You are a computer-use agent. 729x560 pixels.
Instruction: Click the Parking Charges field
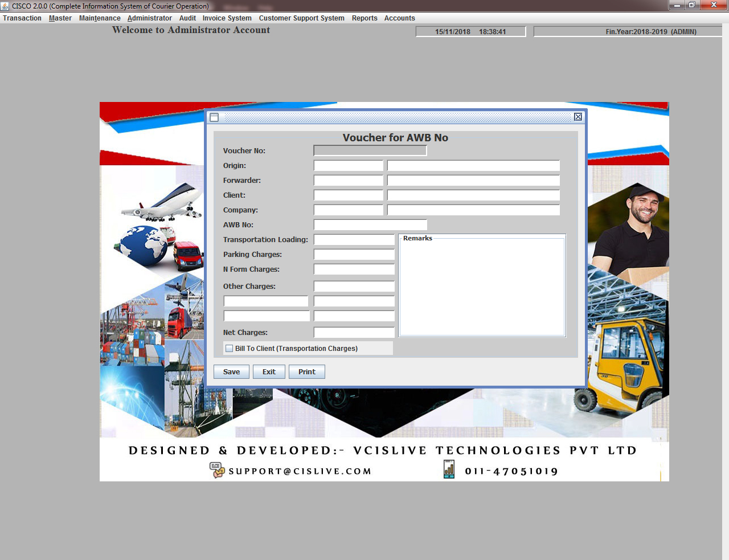(x=354, y=255)
